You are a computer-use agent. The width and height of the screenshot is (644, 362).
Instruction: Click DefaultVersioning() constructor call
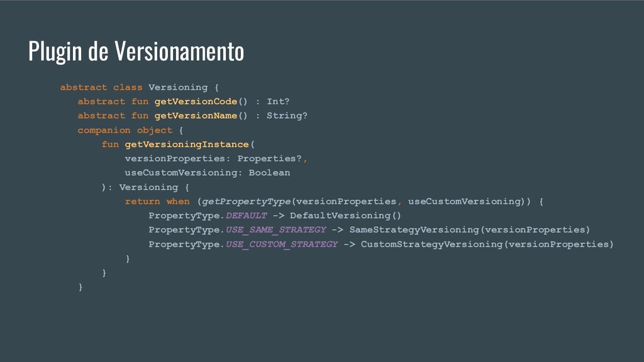click(345, 216)
